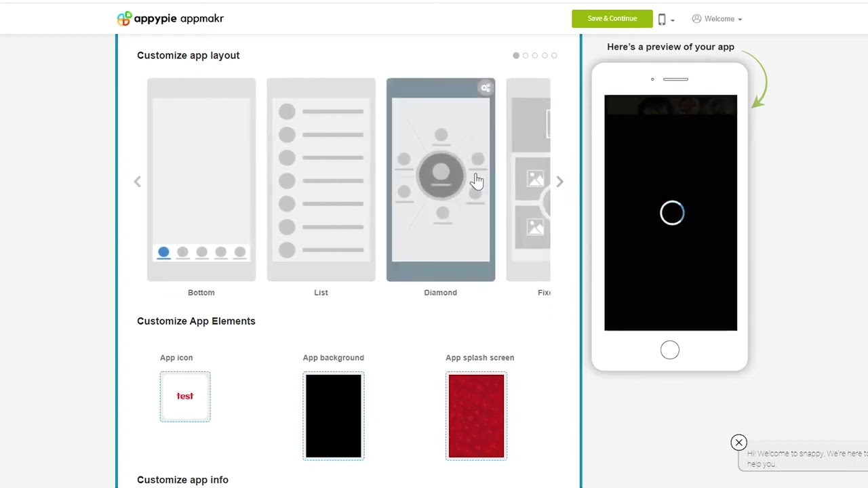The image size is (868, 488).
Task: Select the Bottom layout thumbnail
Action: pos(201,180)
